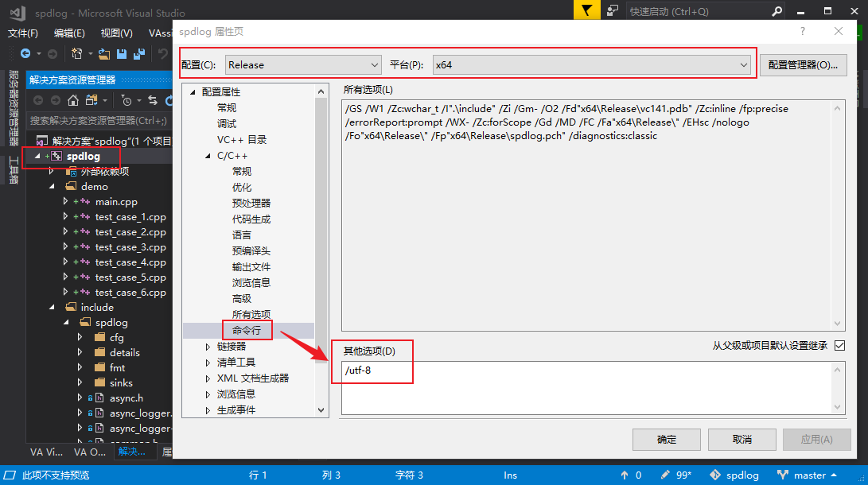Viewport: 868px width, 485px height.
Task: Toggle the inherit from parent defaults checkbox
Action: (x=839, y=346)
